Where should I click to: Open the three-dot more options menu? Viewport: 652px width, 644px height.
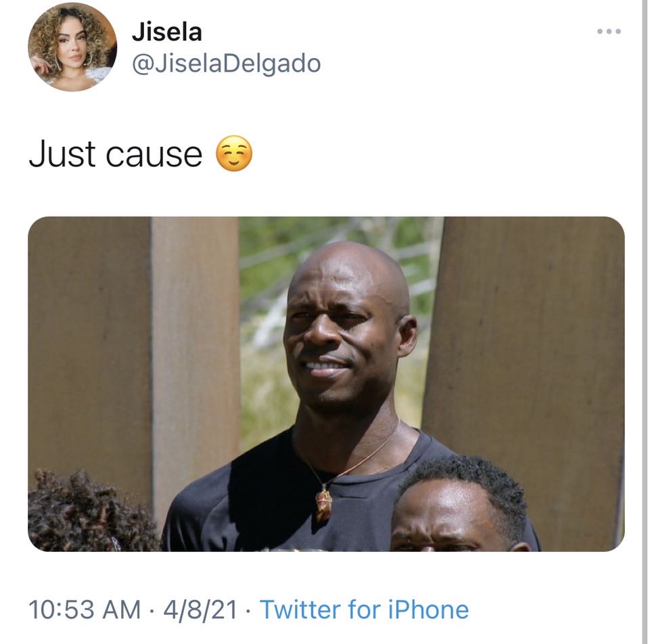coord(609,31)
